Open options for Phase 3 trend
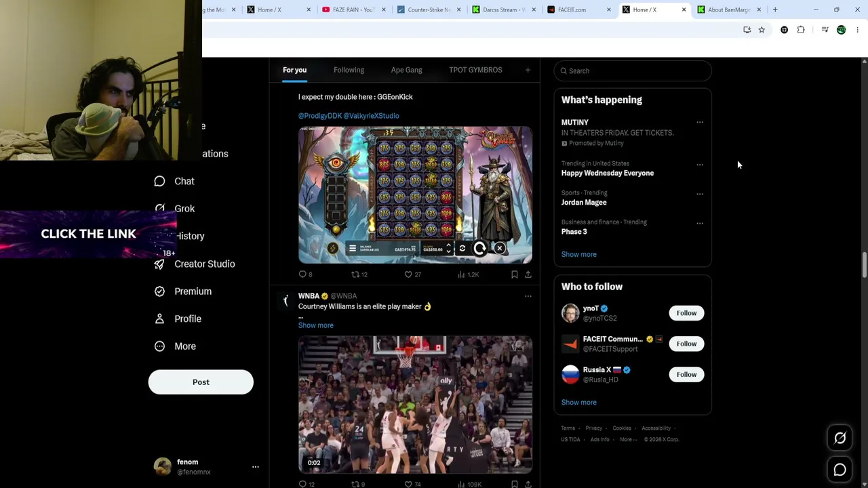This screenshot has height=488, width=868. click(700, 223)
